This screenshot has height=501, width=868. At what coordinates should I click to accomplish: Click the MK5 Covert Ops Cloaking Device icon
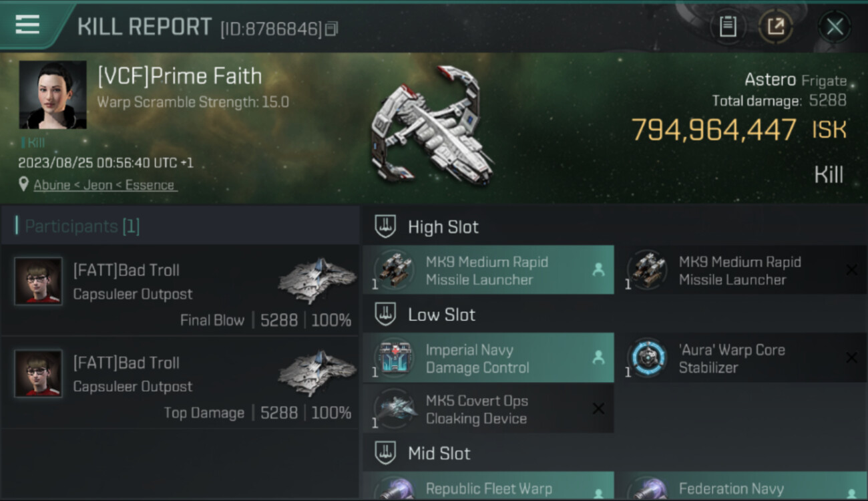click(393, 408)
